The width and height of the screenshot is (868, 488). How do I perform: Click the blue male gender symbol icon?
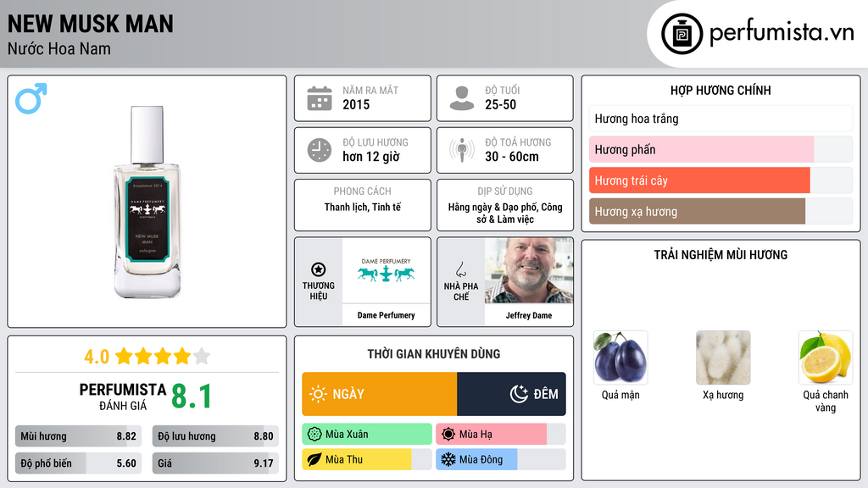click(31, 98)
